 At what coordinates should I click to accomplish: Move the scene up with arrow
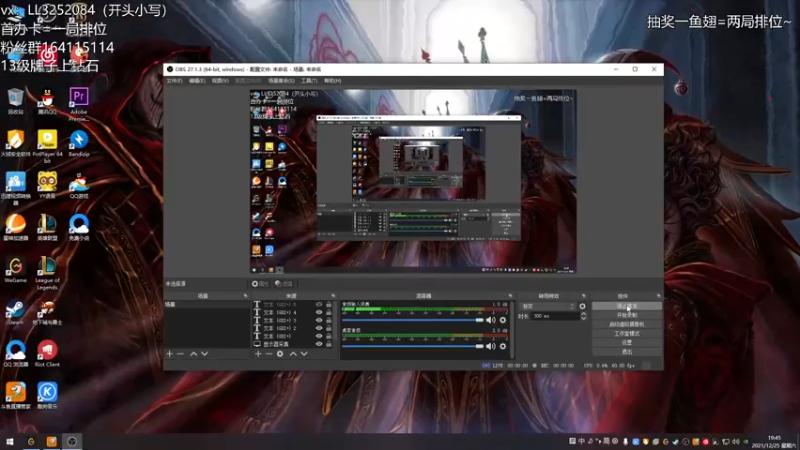193,354
